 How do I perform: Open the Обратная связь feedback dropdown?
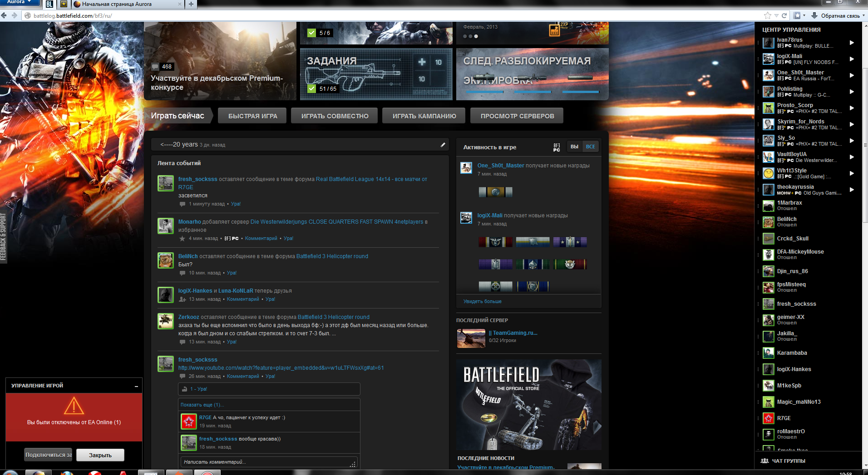843,15
